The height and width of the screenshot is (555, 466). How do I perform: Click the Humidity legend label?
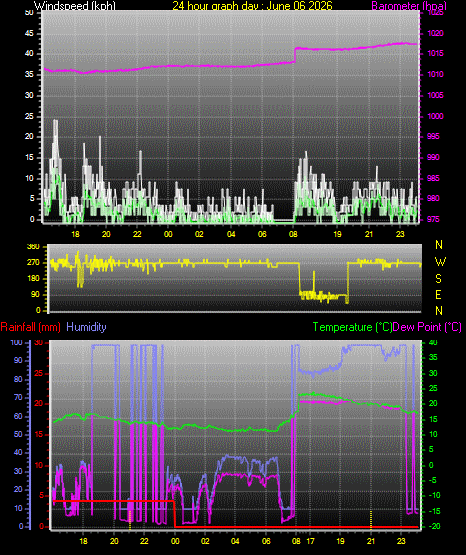coord(86,327)
